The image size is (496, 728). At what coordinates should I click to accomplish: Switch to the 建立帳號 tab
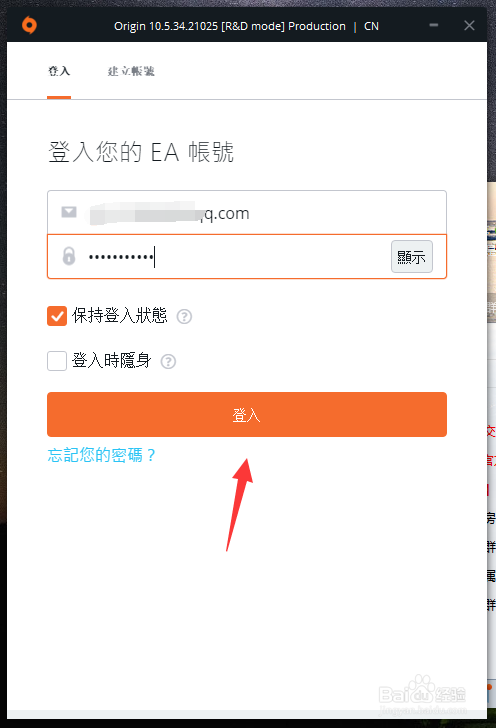pos(131,71)
